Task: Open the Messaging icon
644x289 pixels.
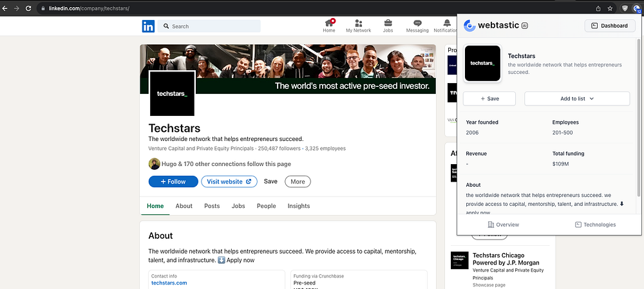Action: 417,23
